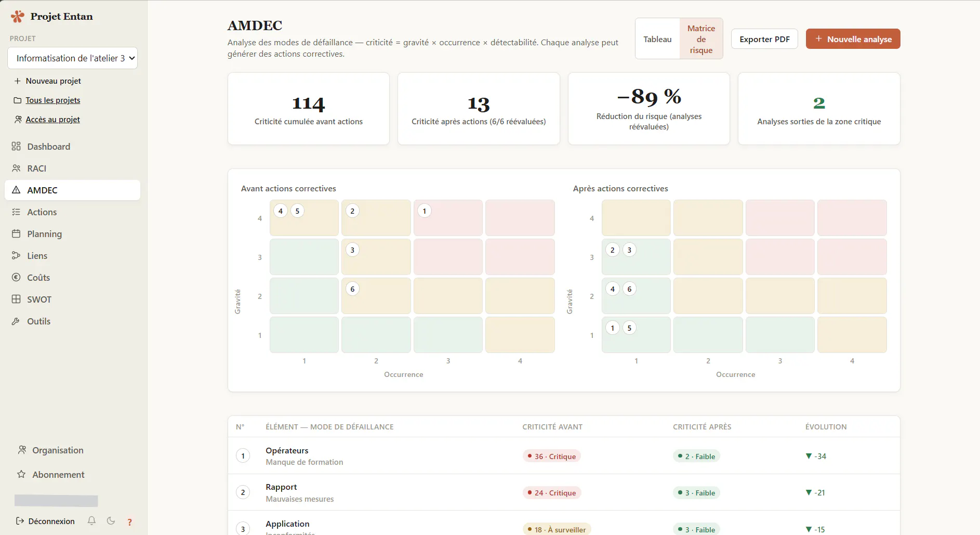Click the 36 · Critique badge
This screenshot has height=535, width=980.
coord(551,456)
